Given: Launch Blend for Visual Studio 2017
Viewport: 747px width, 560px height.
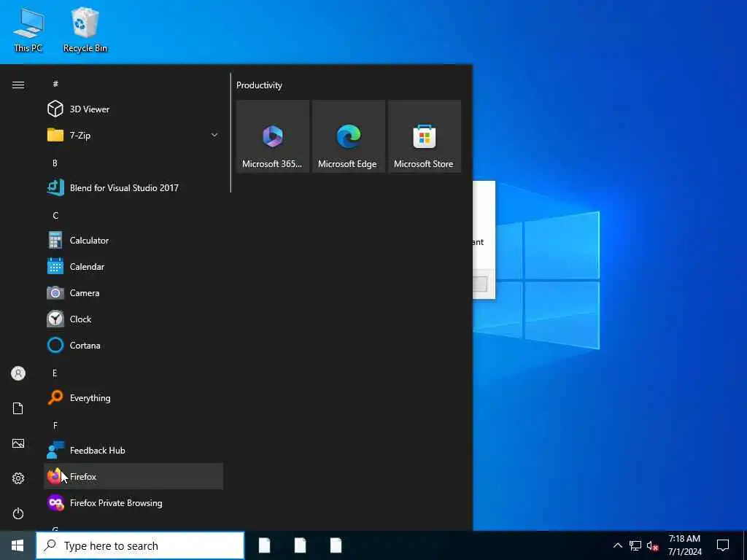Looking at the screenshot, I should pos(133,187).
